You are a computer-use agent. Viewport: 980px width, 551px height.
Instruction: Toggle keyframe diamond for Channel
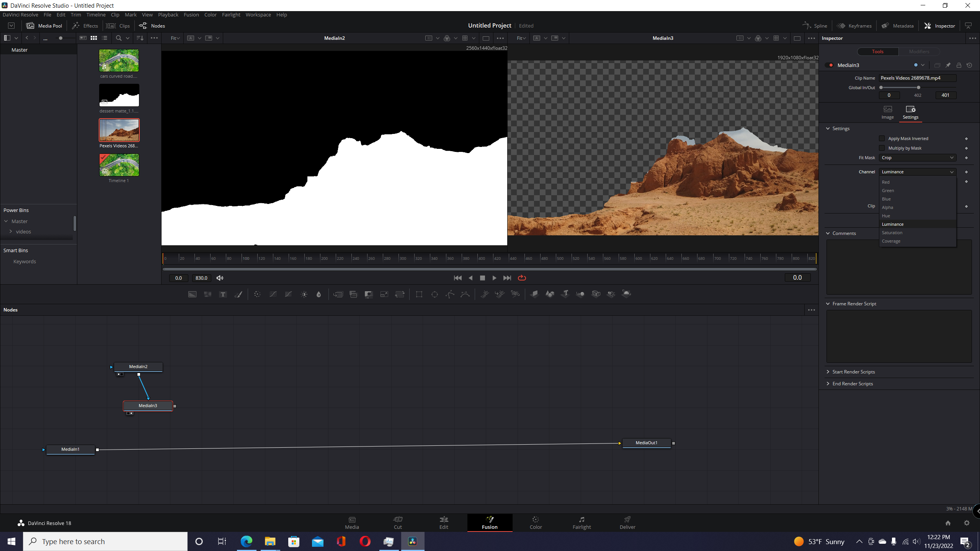click(966, 172)
